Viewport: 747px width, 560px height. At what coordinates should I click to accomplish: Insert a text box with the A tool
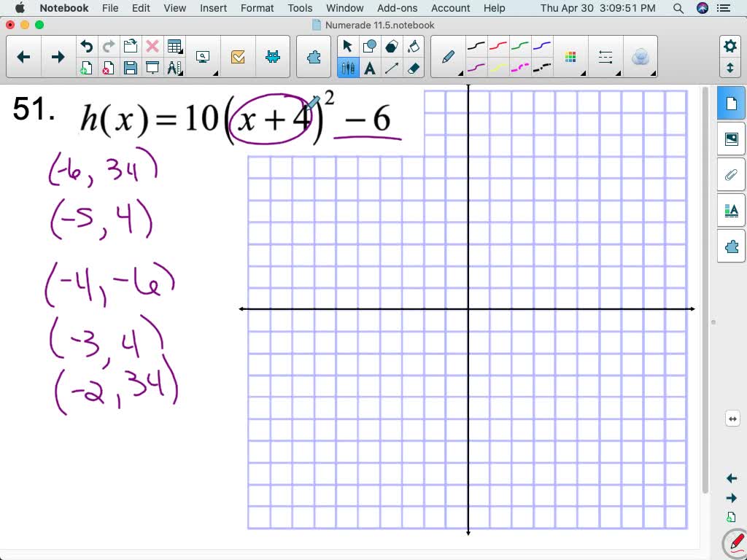click(371, 69)
